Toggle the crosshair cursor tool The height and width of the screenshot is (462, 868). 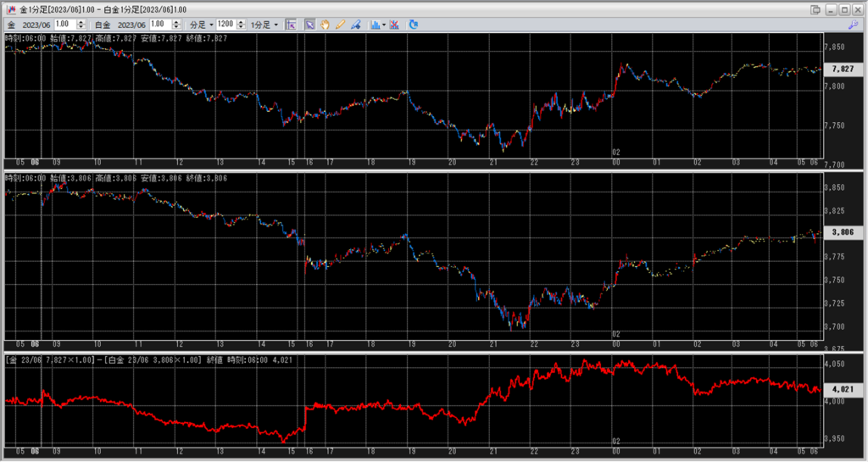tap(291, 25)
